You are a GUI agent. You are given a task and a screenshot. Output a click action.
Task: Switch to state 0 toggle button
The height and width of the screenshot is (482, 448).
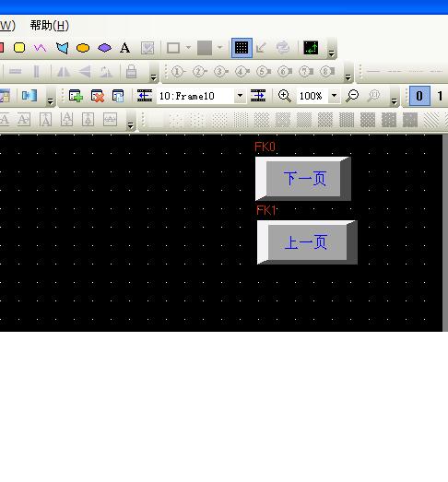click(x=419, y=96)
